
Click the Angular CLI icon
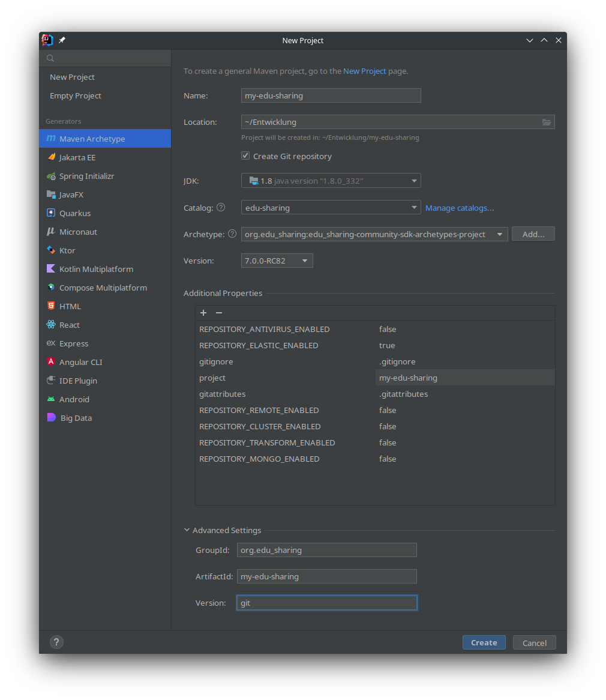51,363
